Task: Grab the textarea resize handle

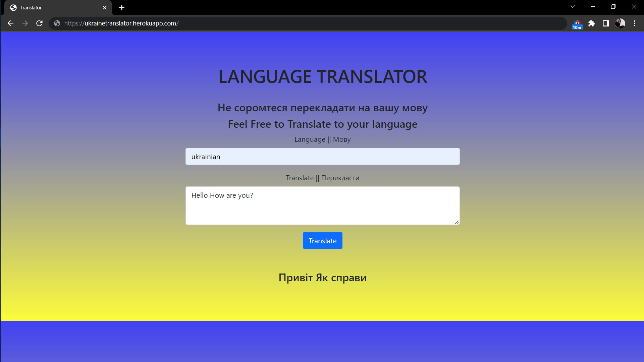Action: click(x=457, y=222)
